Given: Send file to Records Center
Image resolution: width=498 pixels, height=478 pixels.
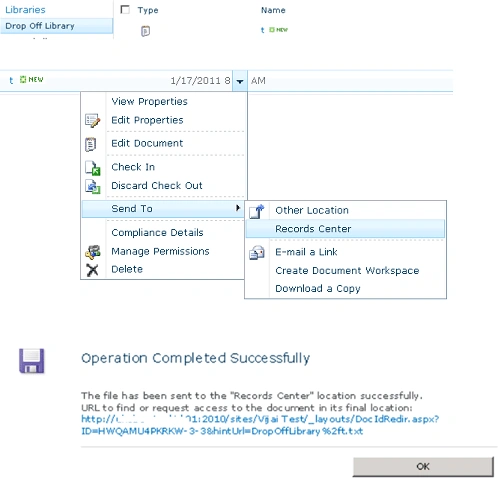Looking at the screenshot, I should [x=345, y=229].
